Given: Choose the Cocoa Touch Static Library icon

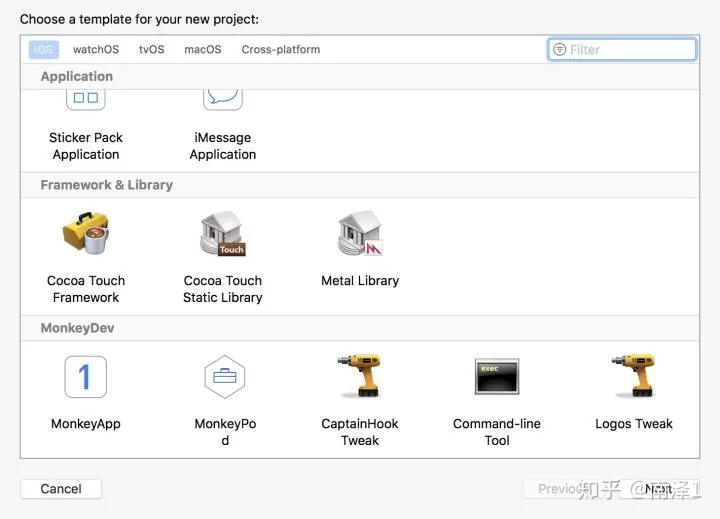Looking at the screenshot, I should (223, 233).
